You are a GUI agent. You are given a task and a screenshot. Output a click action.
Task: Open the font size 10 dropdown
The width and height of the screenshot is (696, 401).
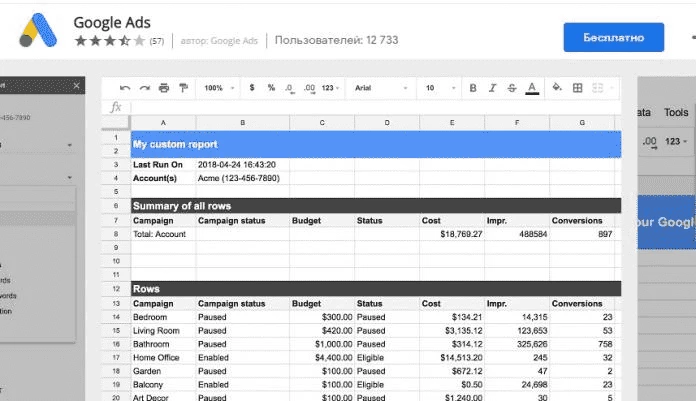440,88
